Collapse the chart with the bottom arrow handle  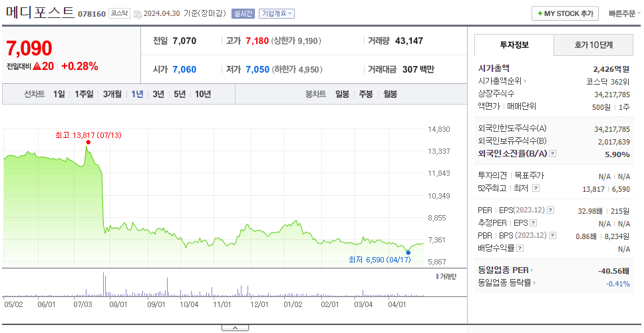tap(235, 328)
